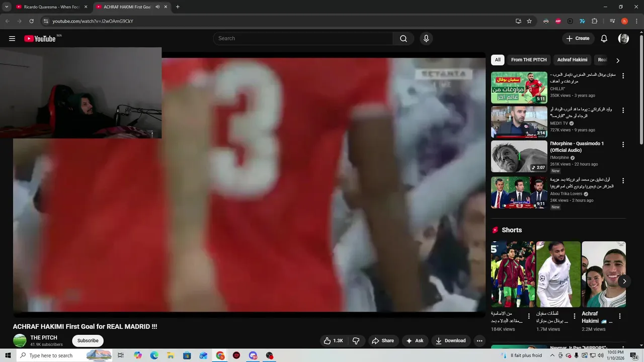Open the YouTube account avatar menu

(623, 39)
